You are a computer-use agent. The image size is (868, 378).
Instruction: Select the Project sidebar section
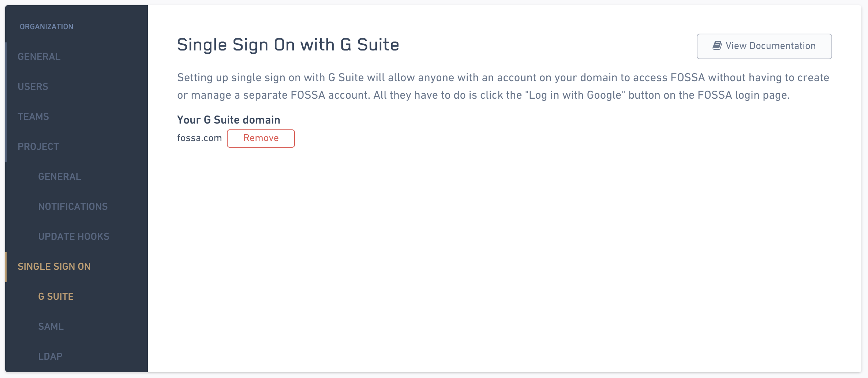pos(38,147)
